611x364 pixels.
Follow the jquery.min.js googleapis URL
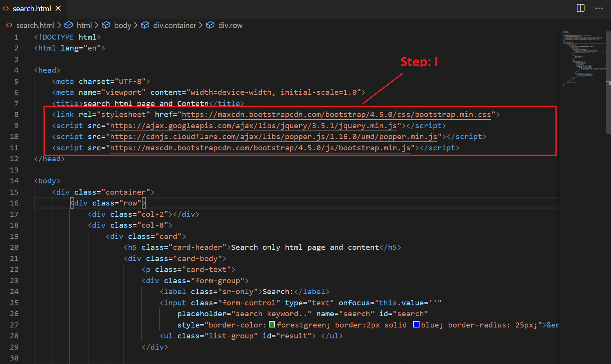click(x=253, y=126)
